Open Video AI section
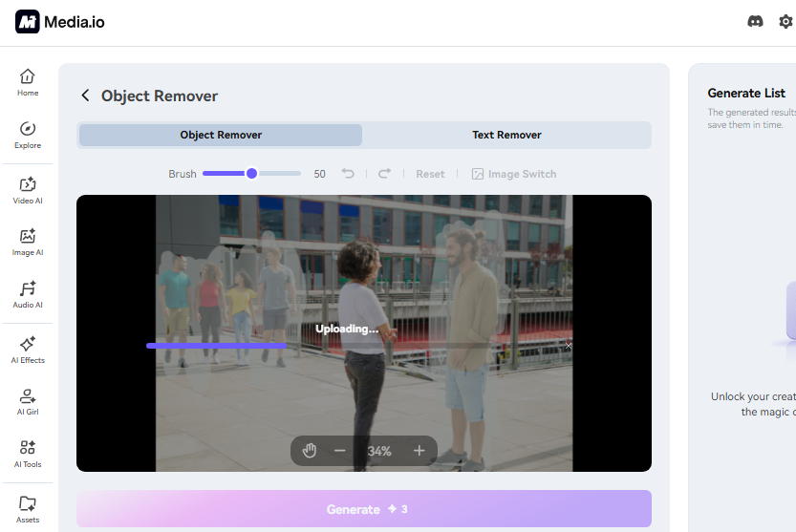This screenshot has height=532, width=796. point(28,190)
